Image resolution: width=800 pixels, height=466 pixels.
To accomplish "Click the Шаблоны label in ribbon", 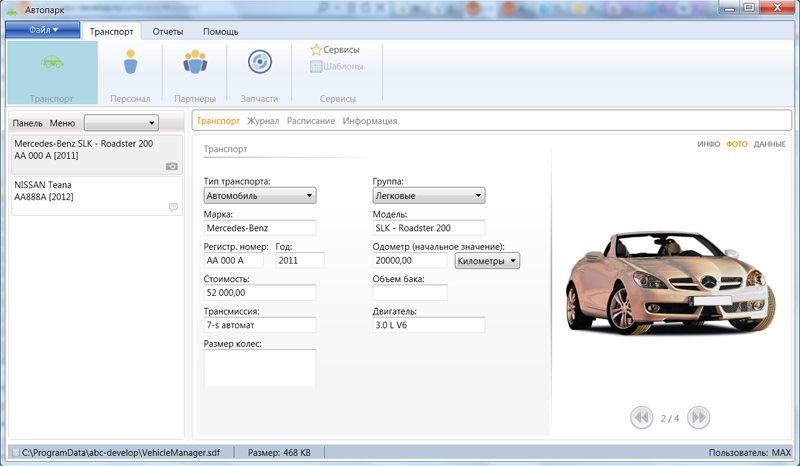I will point(343,66).
